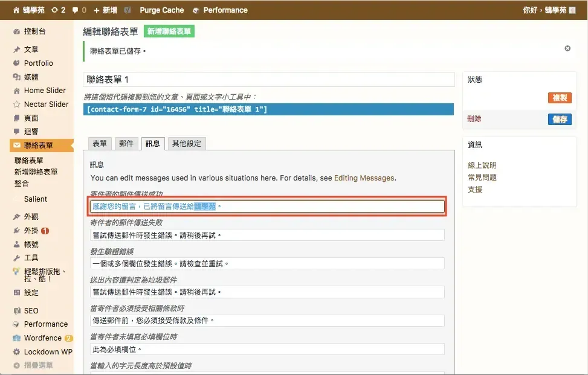
Task: Open the Portfolio sidebar icon
Action: (x=16, y=63)
